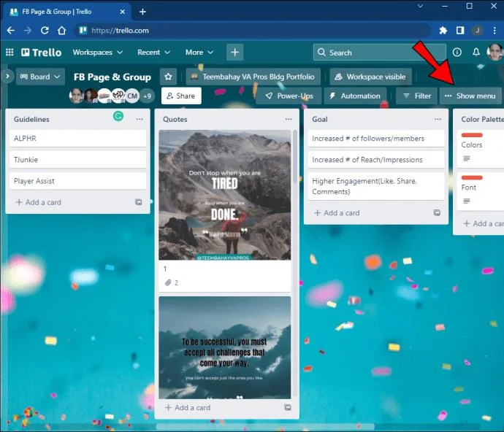This screenshot has height=432, width=504.
Task: Click the Share button
Action: (x=181, y=96)
